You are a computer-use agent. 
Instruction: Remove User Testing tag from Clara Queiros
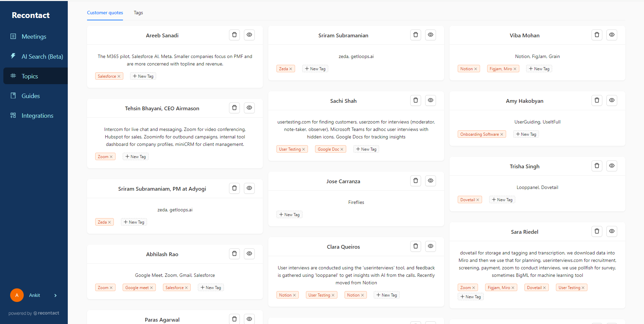(333, 295)
